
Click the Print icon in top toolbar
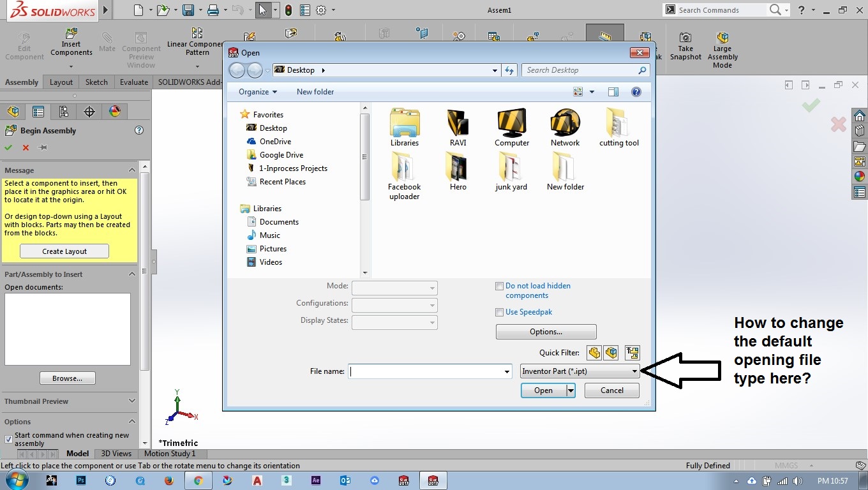213,10
